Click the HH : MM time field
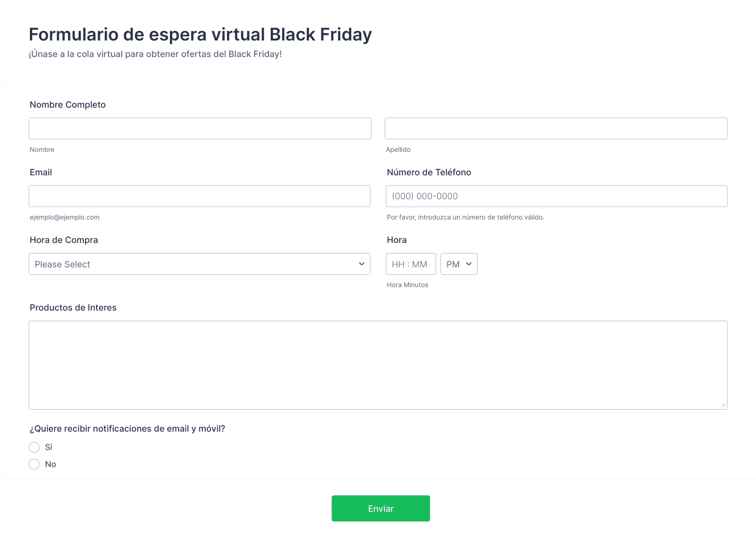Image resolution: width=756 pixels, height=543 pixels. 410,264
